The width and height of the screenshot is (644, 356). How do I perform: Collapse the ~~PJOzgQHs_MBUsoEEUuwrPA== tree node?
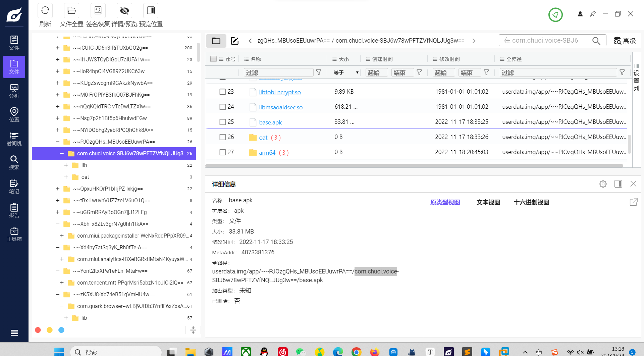click(57, 142)
